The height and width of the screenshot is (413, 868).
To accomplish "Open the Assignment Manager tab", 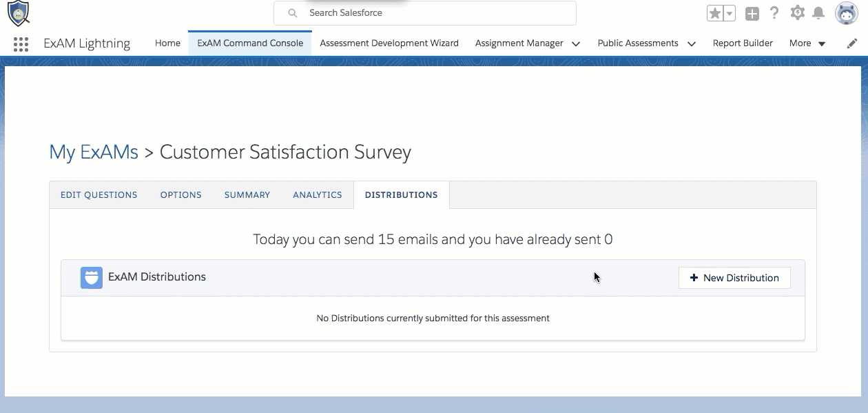I will click(x=519, y=43).
